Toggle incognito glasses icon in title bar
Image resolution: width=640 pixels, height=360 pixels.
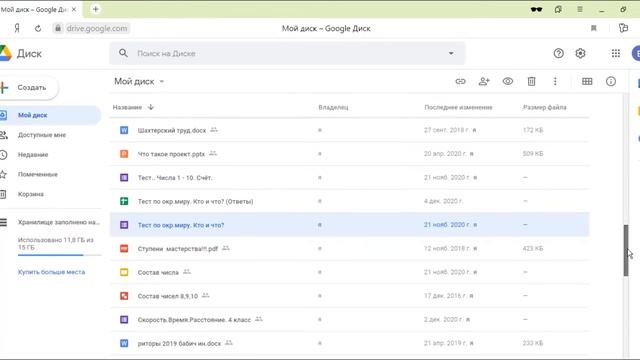536,9
